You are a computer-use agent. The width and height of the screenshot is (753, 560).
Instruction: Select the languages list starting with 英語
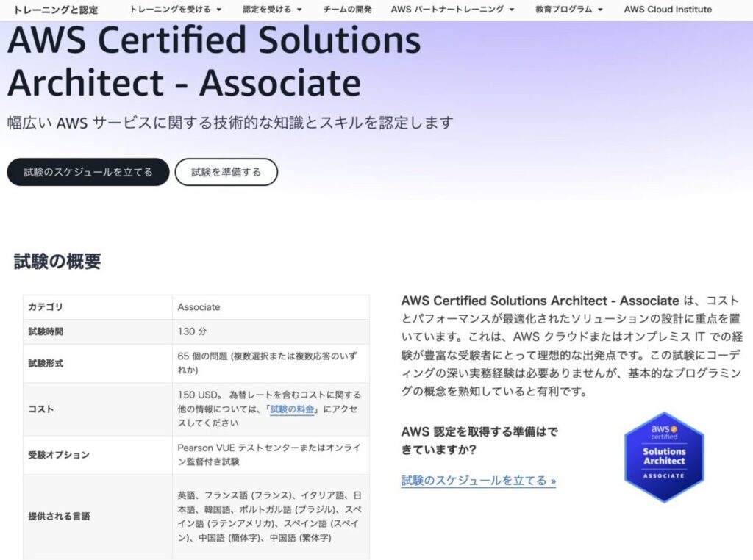pos(269,517)
